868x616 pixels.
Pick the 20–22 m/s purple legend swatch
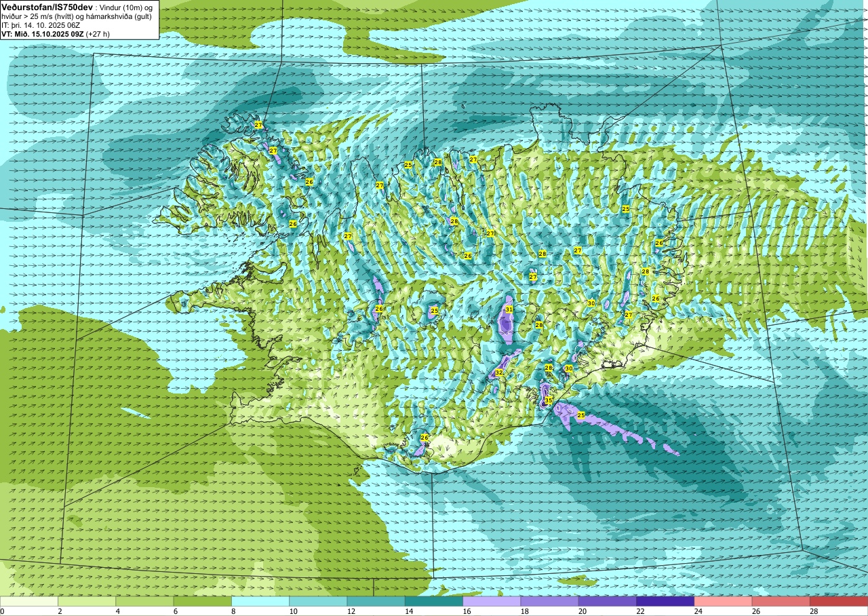(608, 601)
